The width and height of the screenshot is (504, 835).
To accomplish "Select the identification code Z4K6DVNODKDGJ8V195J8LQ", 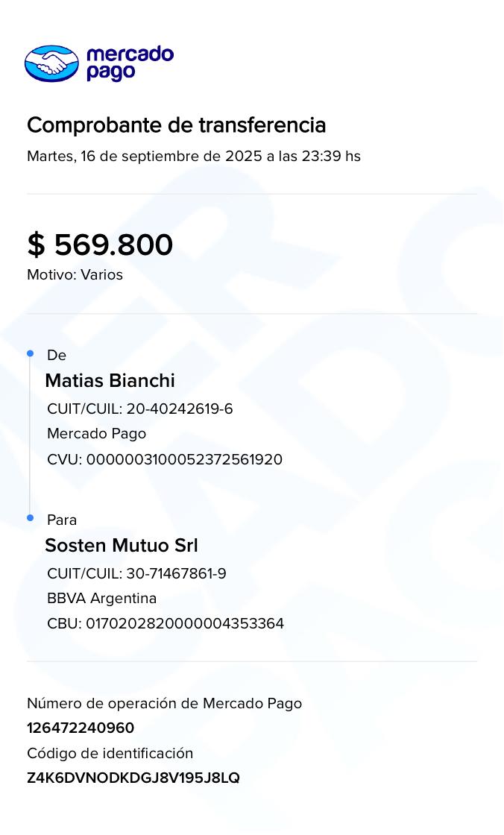I will (x=133, y=778).
